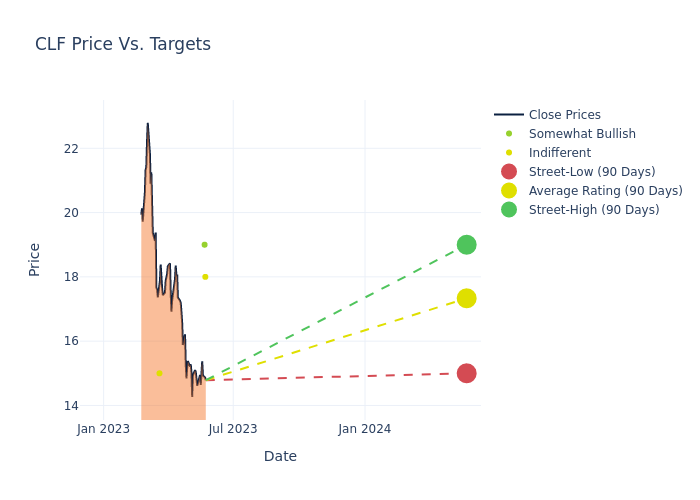Toggle Average Rating (90 Days) legend text
Image resolution: width=700 pixels, height=500 pixels.
pos(605,191)
